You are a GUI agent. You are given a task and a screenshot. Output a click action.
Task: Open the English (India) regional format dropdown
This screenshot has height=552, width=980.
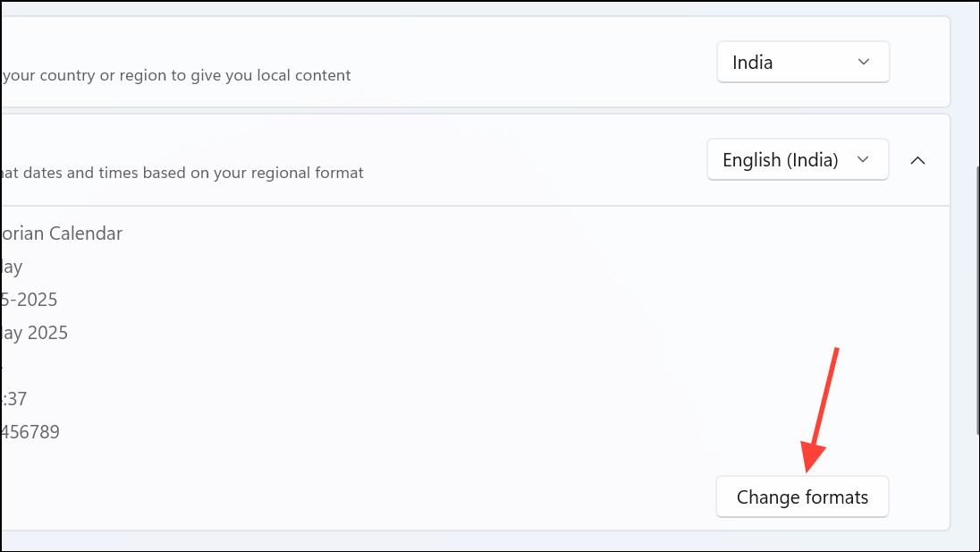click(797, 160)
